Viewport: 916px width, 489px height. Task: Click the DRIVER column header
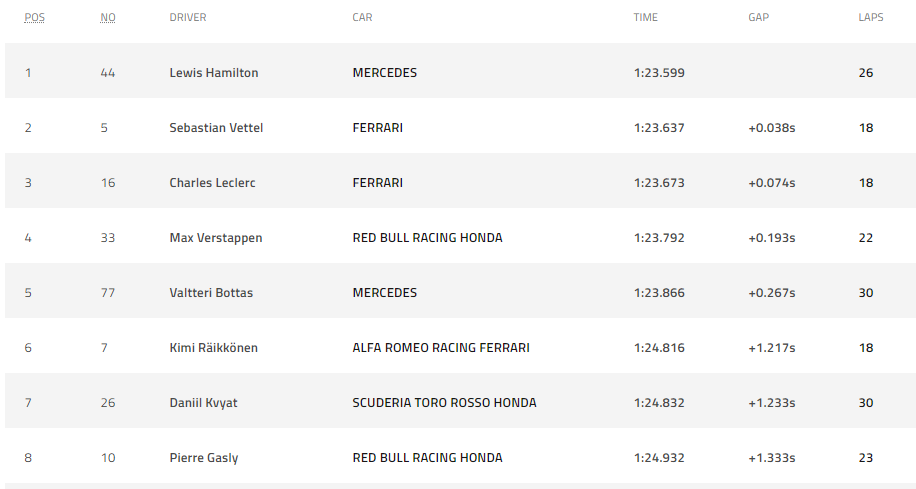188,18
